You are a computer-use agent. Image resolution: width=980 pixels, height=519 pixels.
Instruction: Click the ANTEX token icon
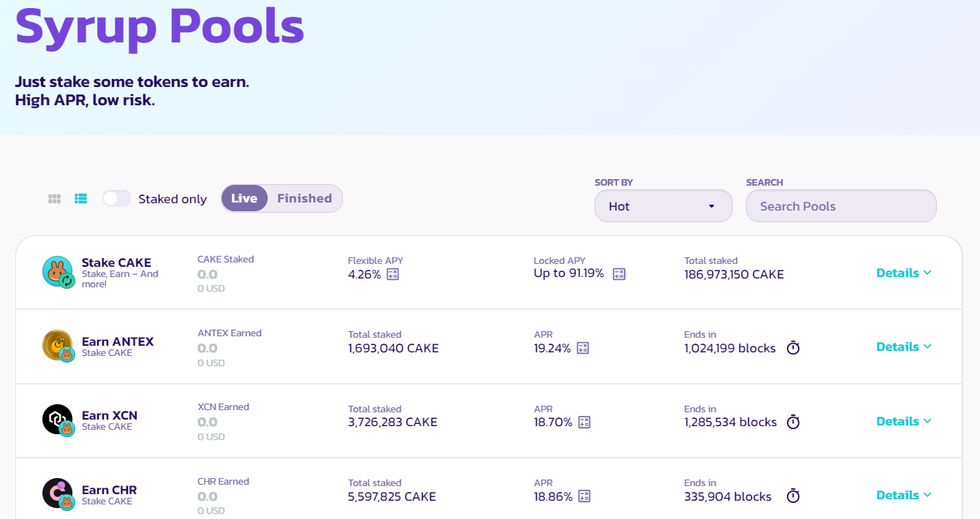[x=58, y=346]
